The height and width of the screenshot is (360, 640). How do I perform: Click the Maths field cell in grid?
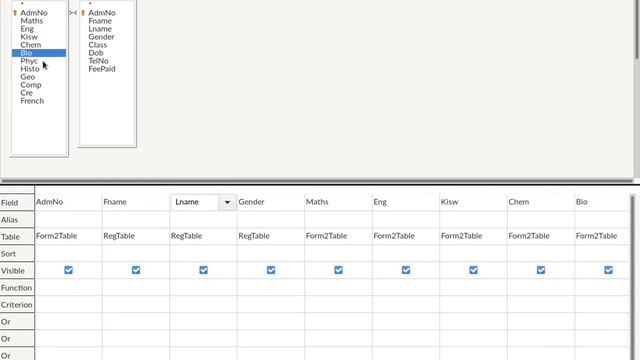[338, 202]
